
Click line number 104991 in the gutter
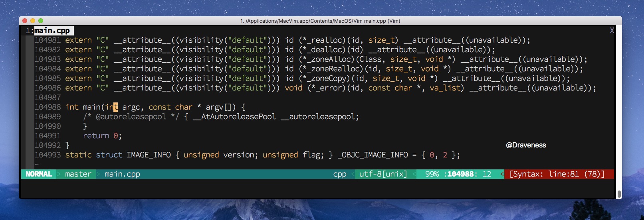[48, 136]
